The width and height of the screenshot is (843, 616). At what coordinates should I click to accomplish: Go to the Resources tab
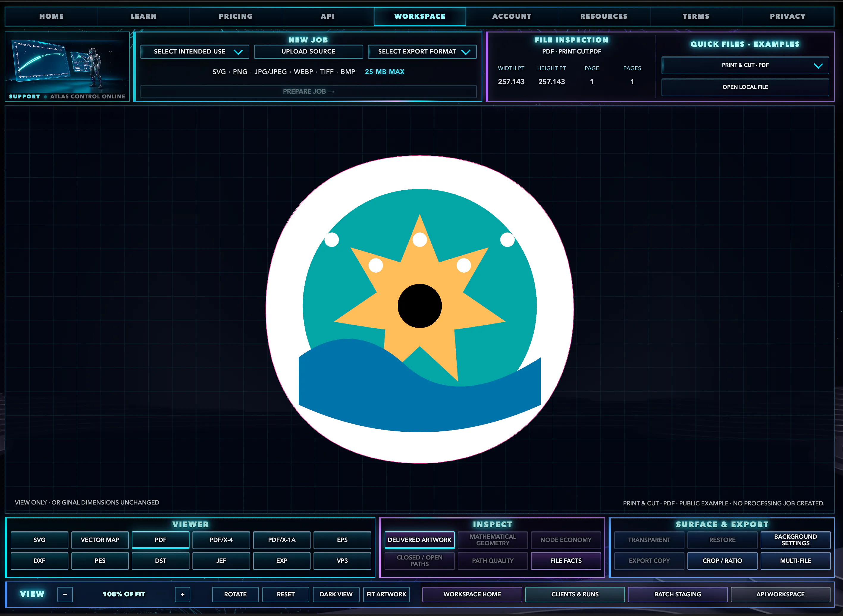(604, 16)
